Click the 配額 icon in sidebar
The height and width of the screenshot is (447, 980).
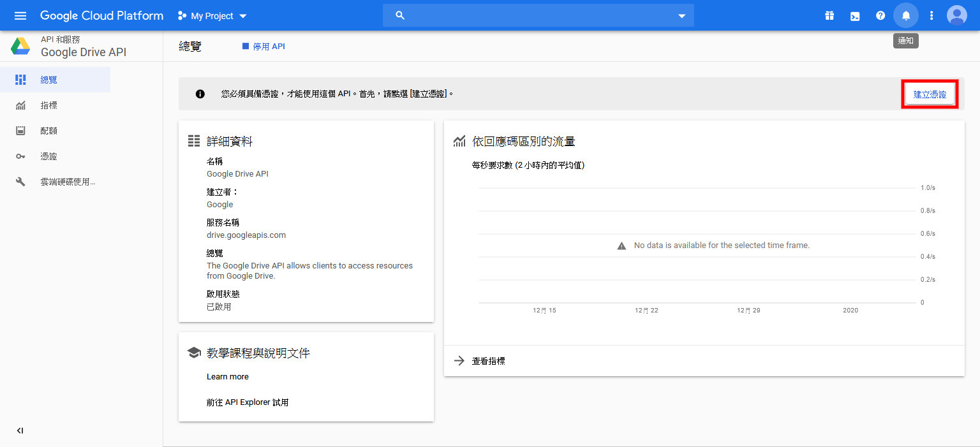coord(20,131)
